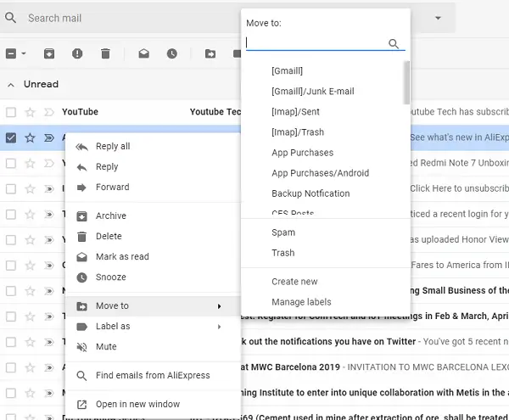Open the search options dropdown arrow
This screenshot has width=509, height=420.
[x=438, y=18]
